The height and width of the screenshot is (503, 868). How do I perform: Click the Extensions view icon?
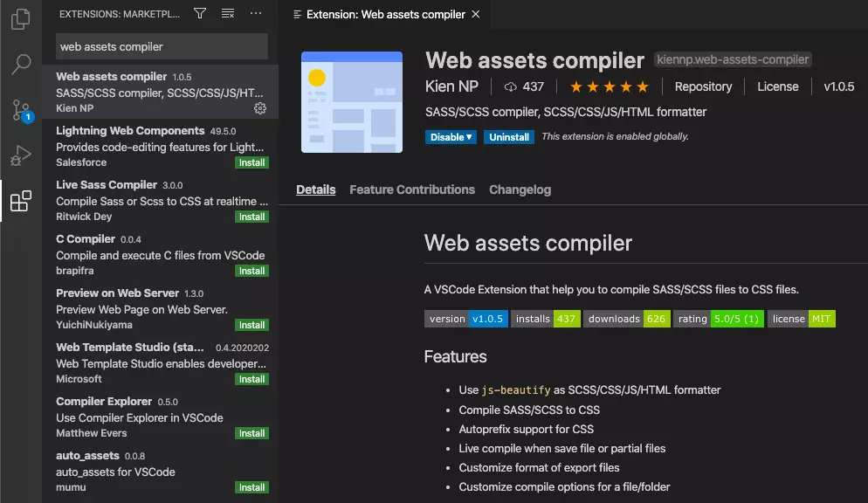click(20, 202)
